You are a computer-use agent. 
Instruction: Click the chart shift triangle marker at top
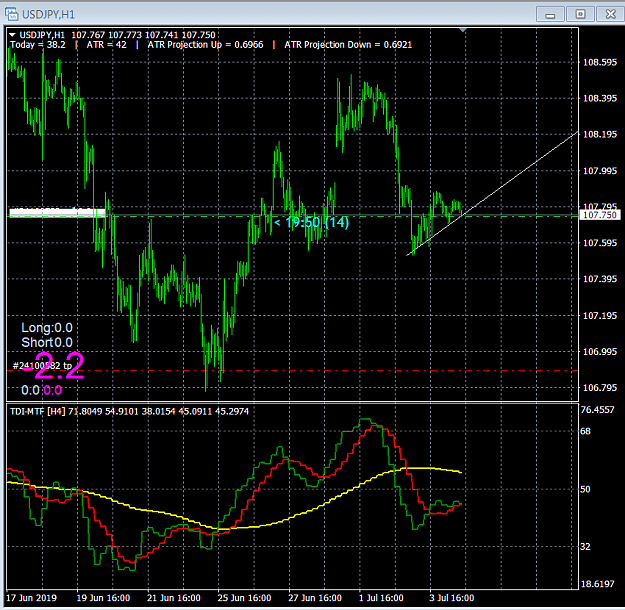[463, 30]
